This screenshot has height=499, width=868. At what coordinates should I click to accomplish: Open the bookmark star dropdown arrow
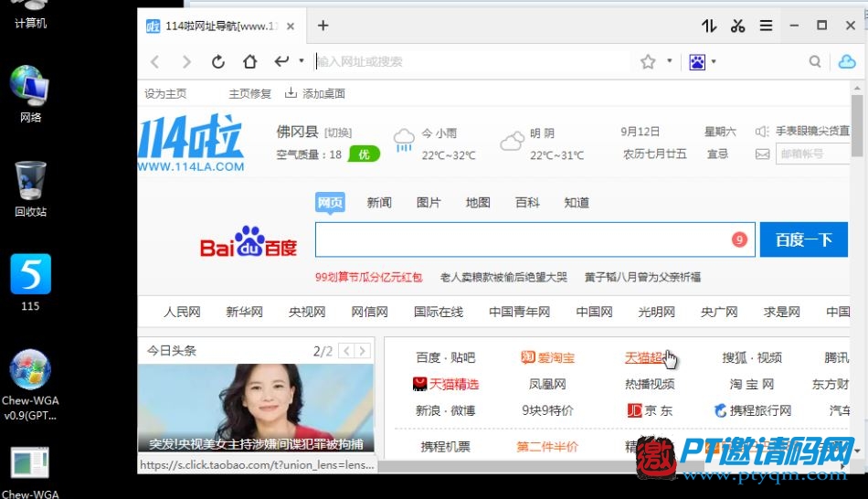[x=669, y=61]
